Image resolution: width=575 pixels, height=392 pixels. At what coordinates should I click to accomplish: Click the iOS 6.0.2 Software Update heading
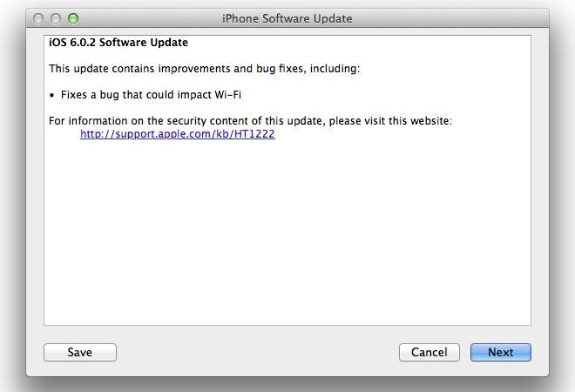click(118, 43)
